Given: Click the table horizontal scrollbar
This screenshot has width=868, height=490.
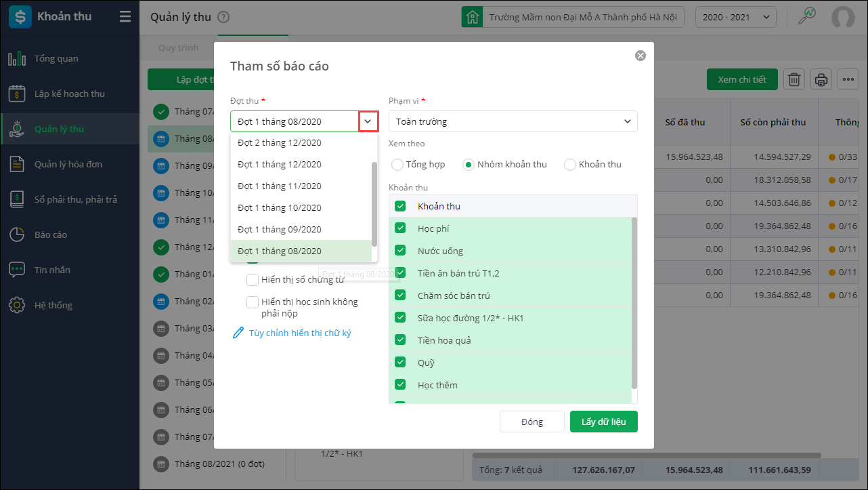Looking at the screenshot, I should [x=647, y=455].
